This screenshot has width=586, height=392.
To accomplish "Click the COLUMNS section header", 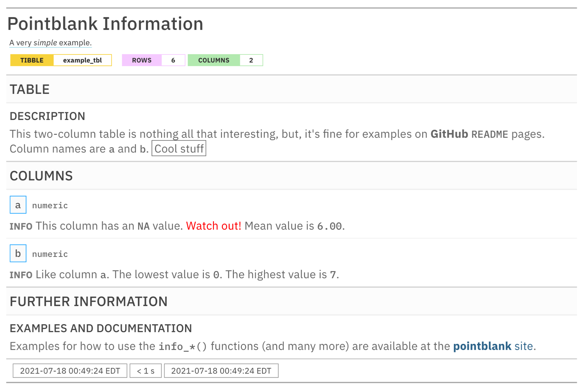I will pyautogui.click(x=41, y=176).
